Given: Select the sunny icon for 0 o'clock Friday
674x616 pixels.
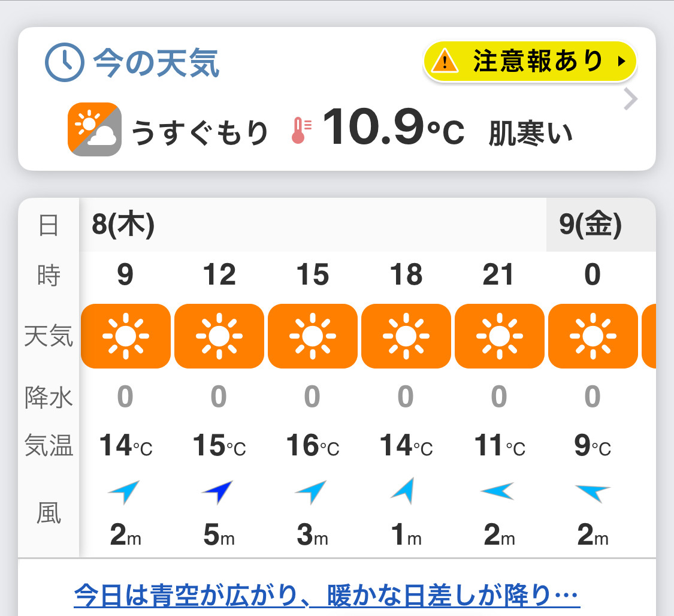Looking at the screenshot, I should coord(593,336).
